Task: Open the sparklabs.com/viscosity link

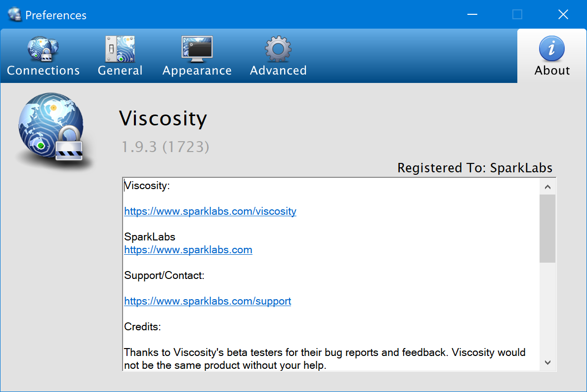Action: tap(210, 211)
